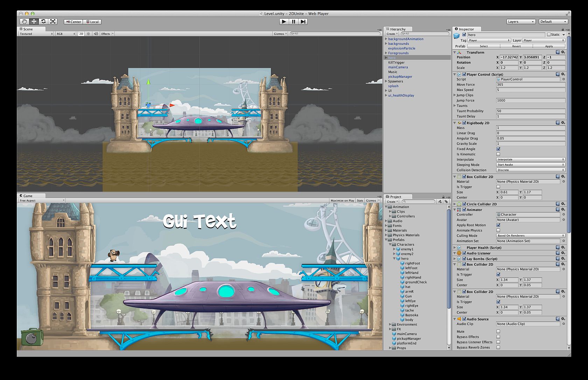This screenshot has height=380, width=588.
Task: Click the prefab Select button
Action: (484, 46)
